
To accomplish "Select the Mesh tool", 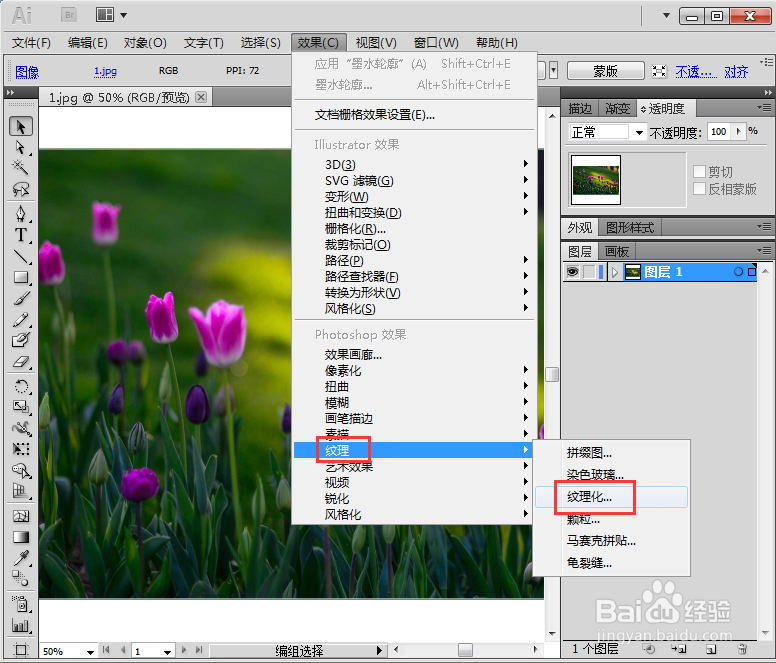I will 21,516.
